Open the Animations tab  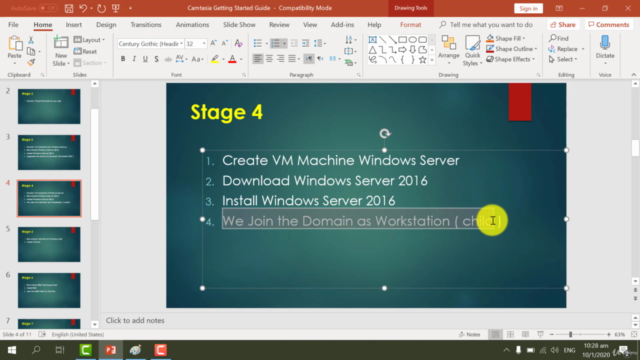[192, 24]
